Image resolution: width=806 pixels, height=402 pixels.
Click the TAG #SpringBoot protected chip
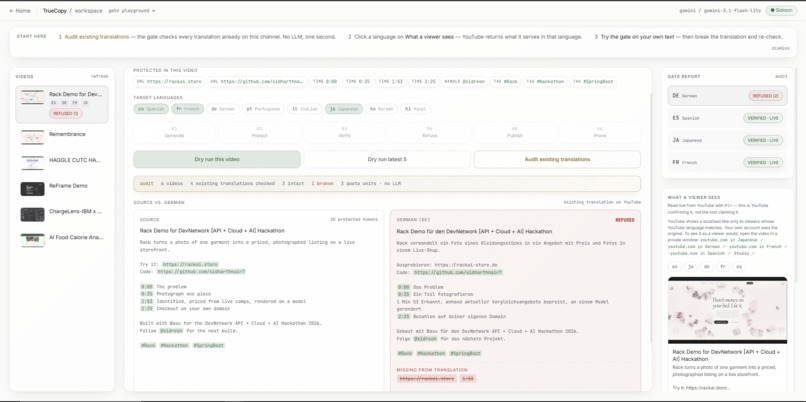tap(593, 81)
